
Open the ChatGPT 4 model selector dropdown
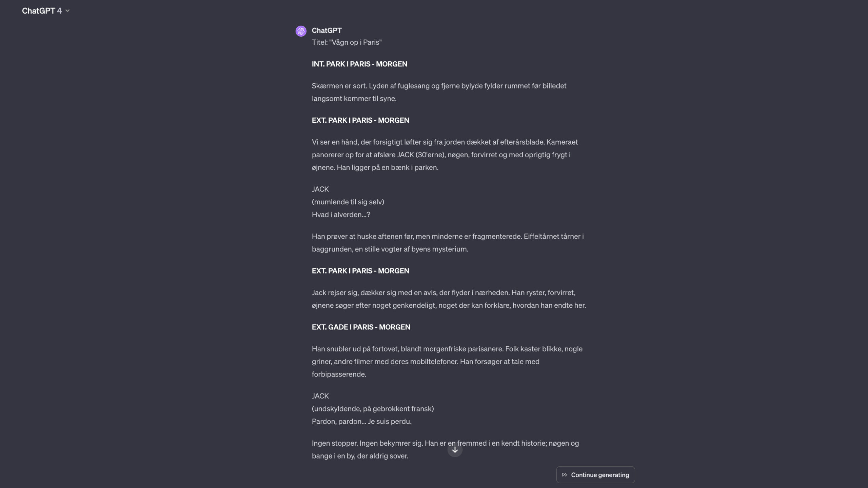46,11
